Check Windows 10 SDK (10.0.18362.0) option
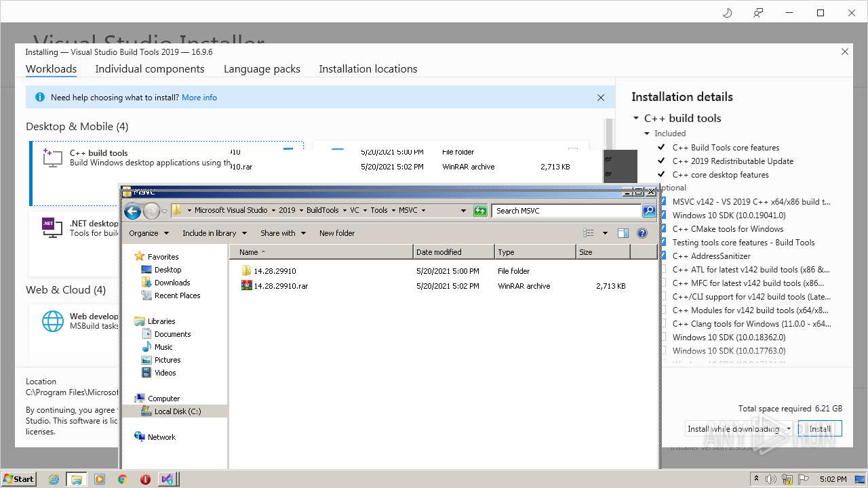Image resolution: width=868 pixels, height=488 pixels. pyautogui.click(x=663, y=338)
